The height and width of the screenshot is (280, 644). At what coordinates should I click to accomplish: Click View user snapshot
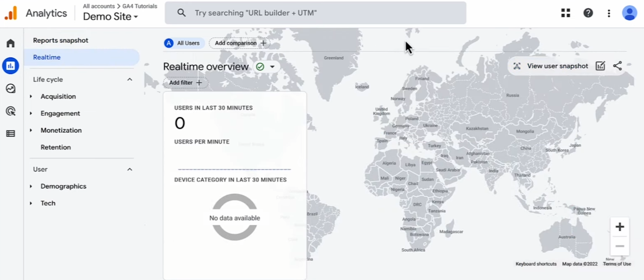pos(558,66)
